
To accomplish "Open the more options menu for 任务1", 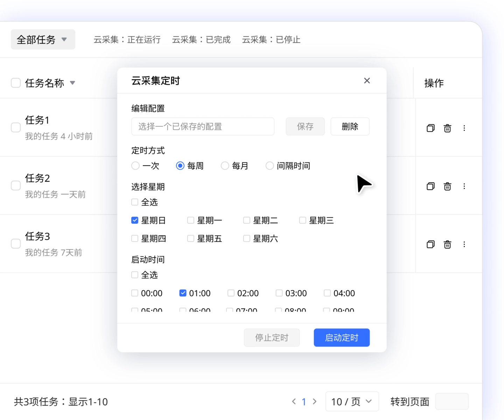I will click(464, 128).
